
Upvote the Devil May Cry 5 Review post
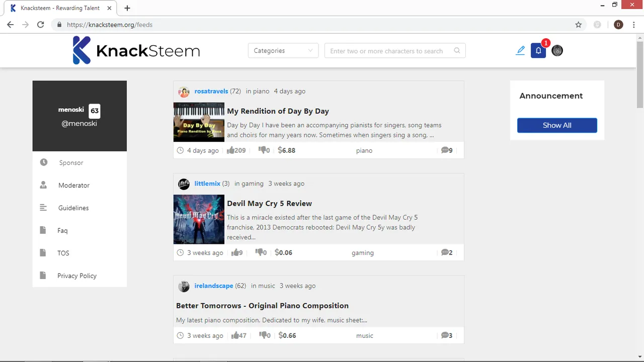point(234,252)
